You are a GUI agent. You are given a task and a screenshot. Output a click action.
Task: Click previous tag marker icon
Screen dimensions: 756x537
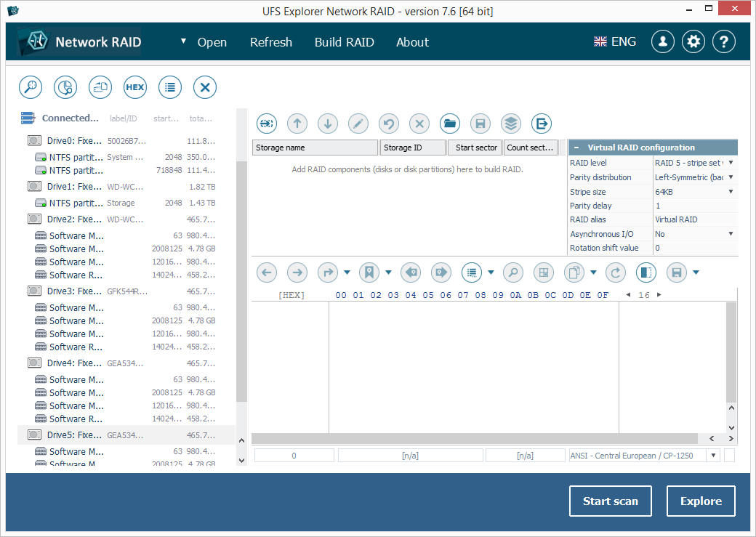click(411, 272)
